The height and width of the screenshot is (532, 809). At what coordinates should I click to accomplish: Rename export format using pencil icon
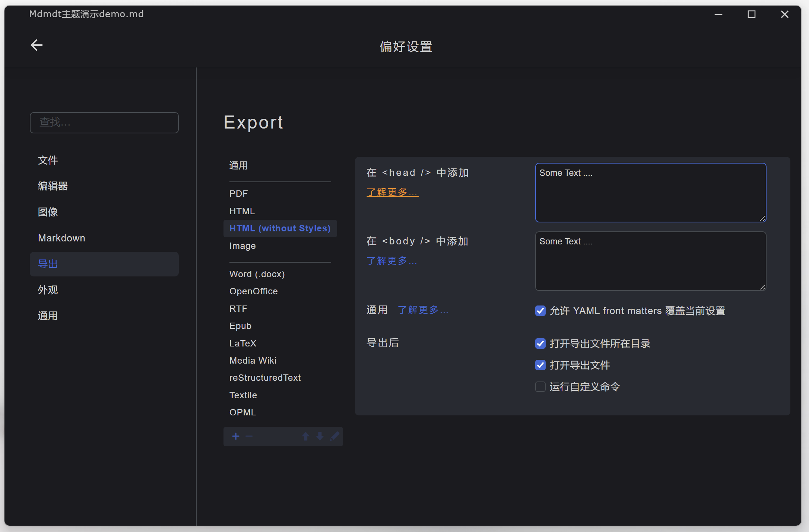334,436
